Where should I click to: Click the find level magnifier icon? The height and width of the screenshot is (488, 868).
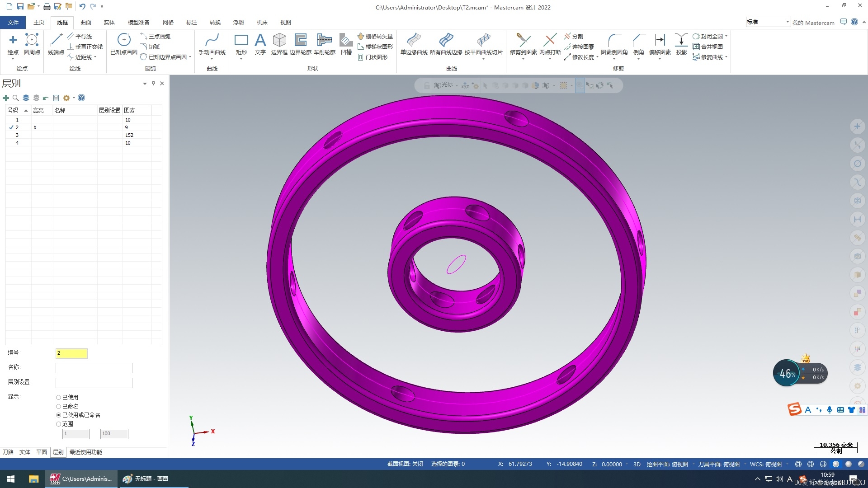(x=15, y=98)
